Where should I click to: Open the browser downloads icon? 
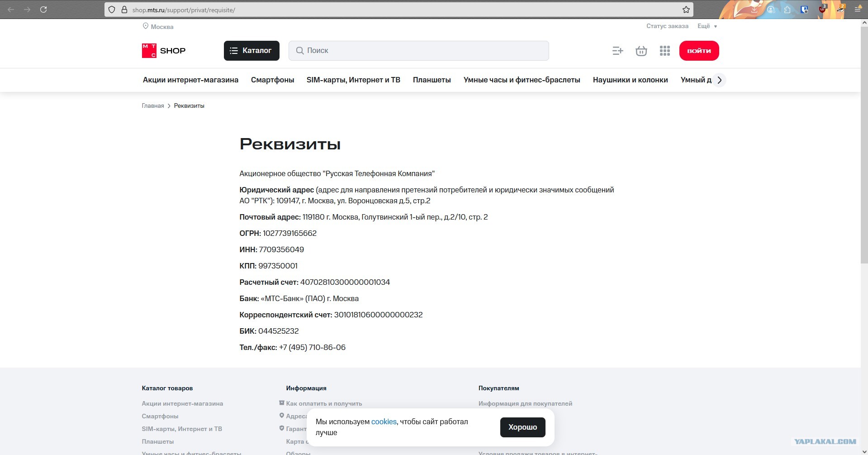click(754, 10)
